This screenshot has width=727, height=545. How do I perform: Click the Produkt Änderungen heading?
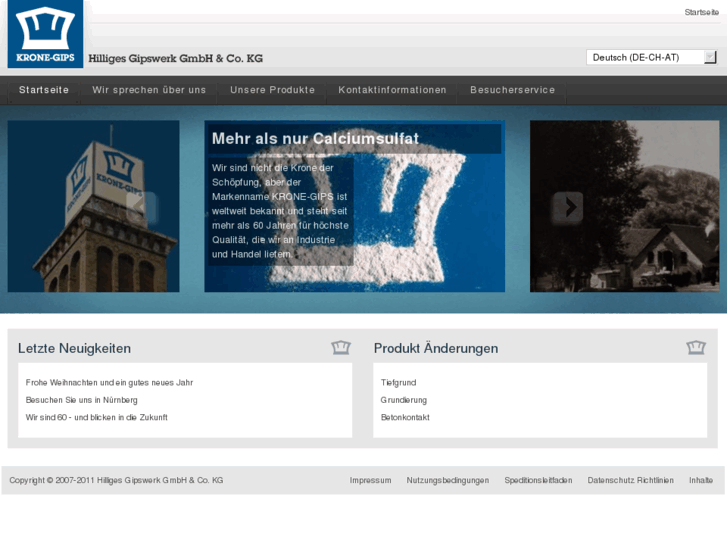(436, 348)
